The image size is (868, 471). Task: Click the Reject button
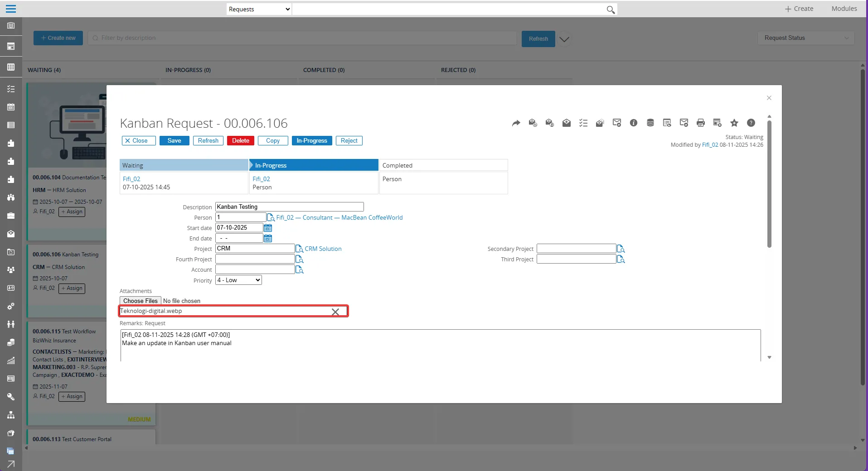coord(349,141)
